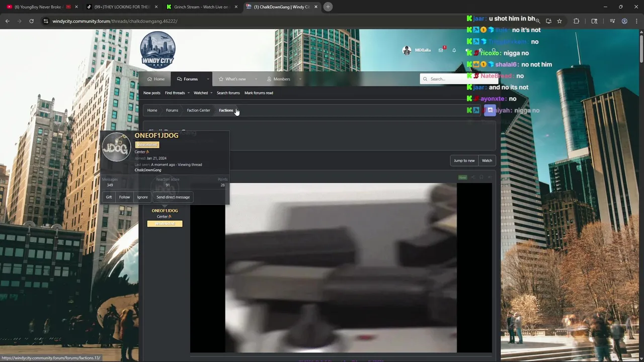
Task: Go to Factions breadcrumb
Action: [x=226, y=110]
